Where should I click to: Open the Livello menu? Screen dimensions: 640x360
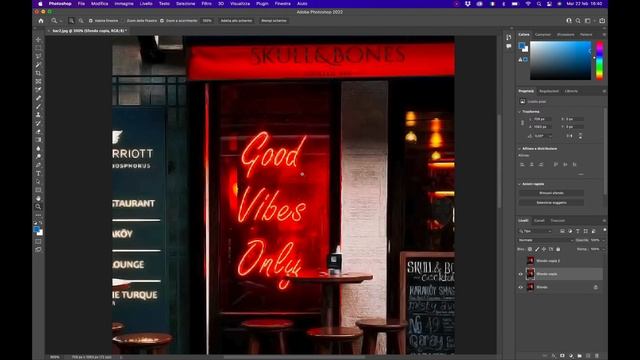pyautogui.click(x=146, y=4)
